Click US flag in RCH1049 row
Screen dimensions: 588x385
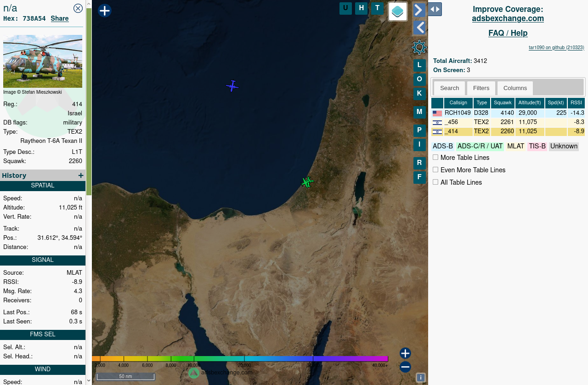tap(437, 113)
